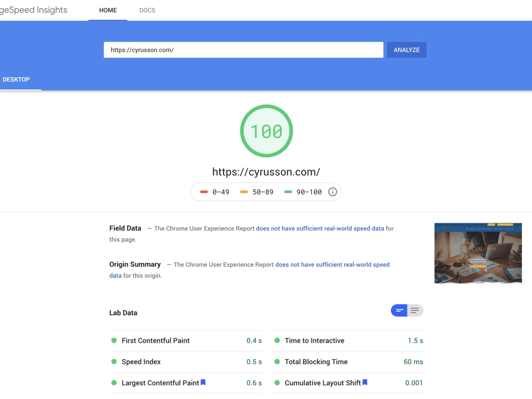Click the 100 performance score gauge

[267, 131]
